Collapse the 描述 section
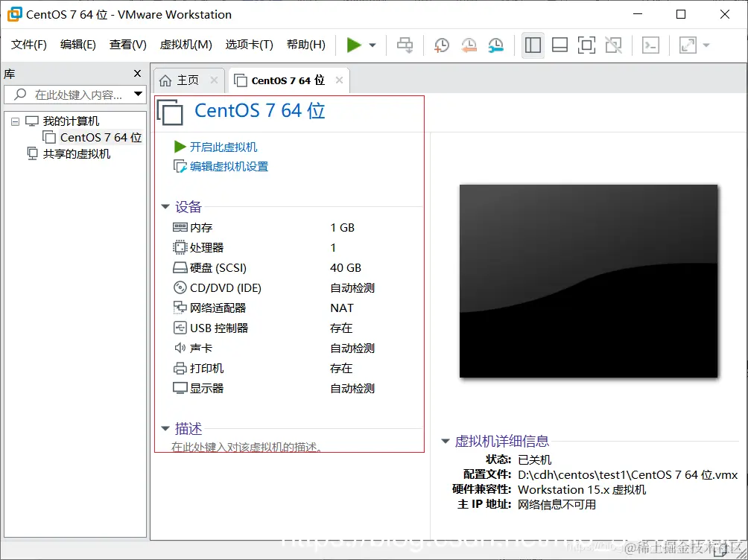748x560 pixels. [165, 428]
